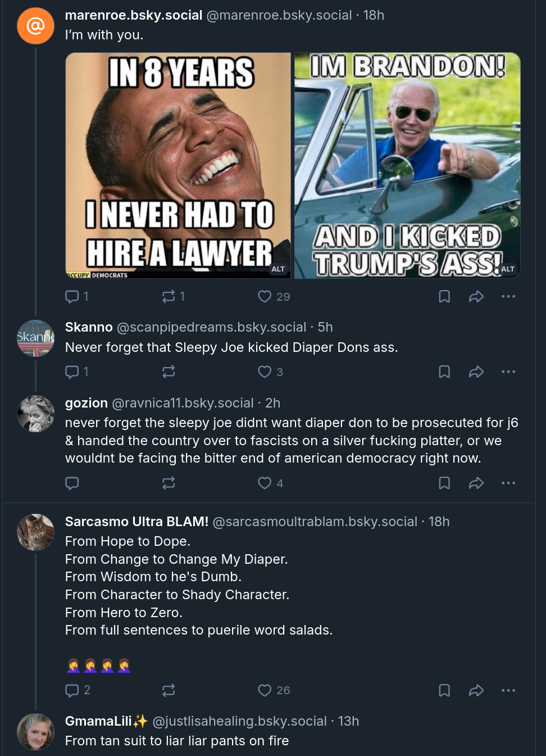The width and height of the screenshot is (546, 756).
Task: Open more options on Sarcasmo's post
Action: click(508, 690)
